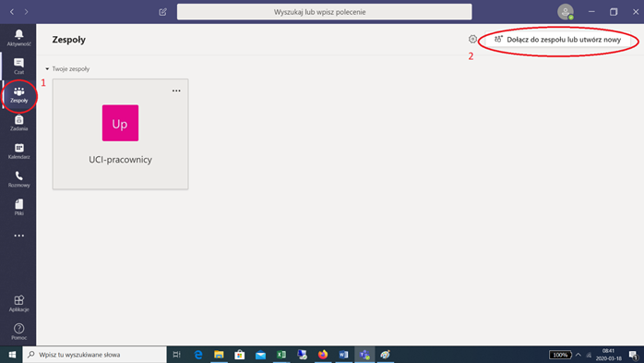This screenshot has width=644, height=363.
Task: Click the new chat compose icon
Action: [162, 12]
